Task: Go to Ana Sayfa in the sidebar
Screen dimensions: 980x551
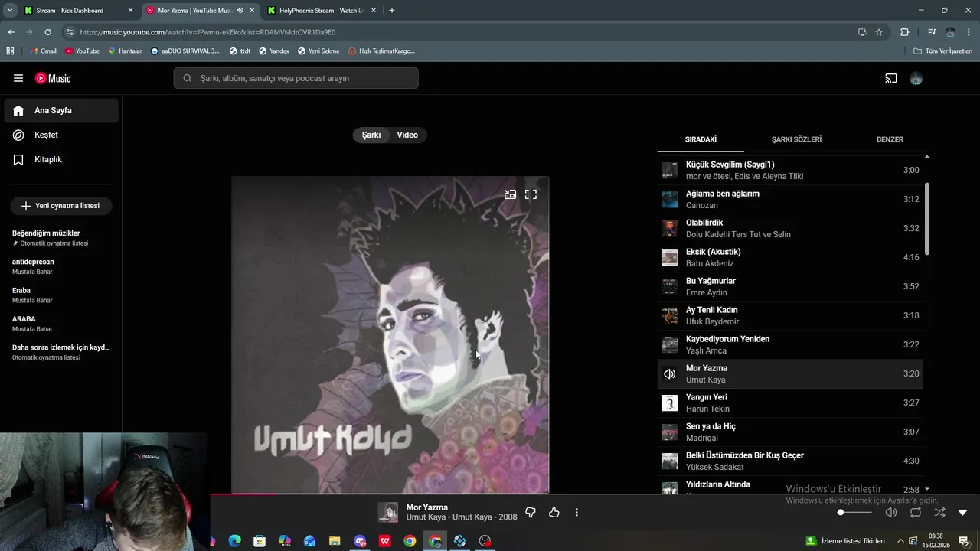Action: [x=61, y=110]
